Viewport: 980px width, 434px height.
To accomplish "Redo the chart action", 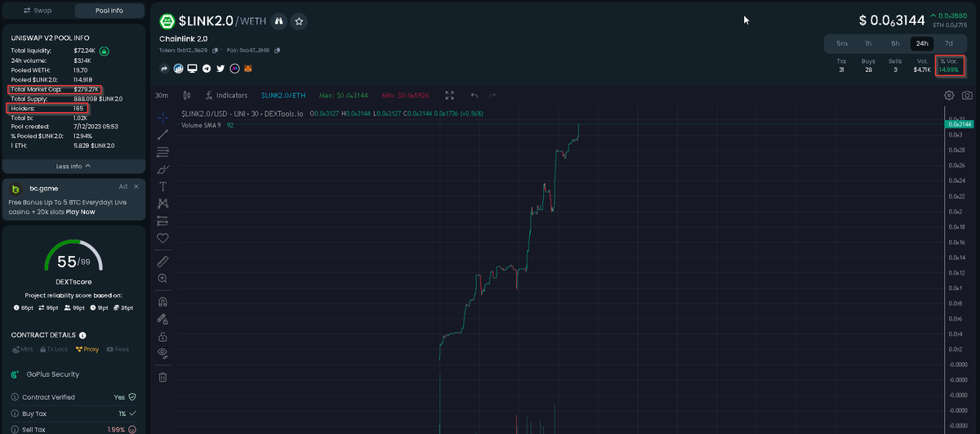I will [492, 96].
